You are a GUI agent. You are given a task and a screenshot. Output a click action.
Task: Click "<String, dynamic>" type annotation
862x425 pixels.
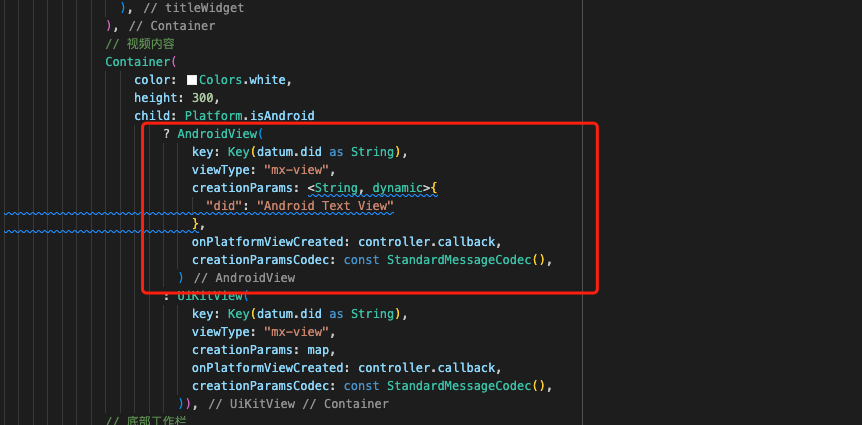[369, 188]
